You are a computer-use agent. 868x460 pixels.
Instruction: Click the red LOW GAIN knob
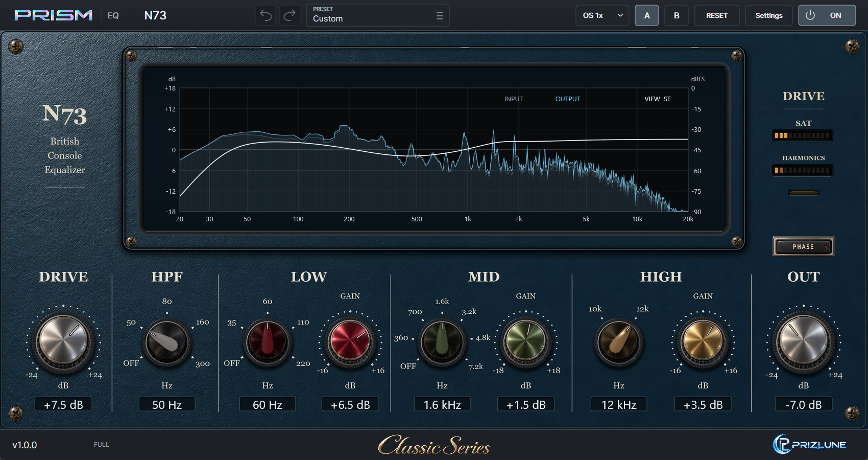350,341
